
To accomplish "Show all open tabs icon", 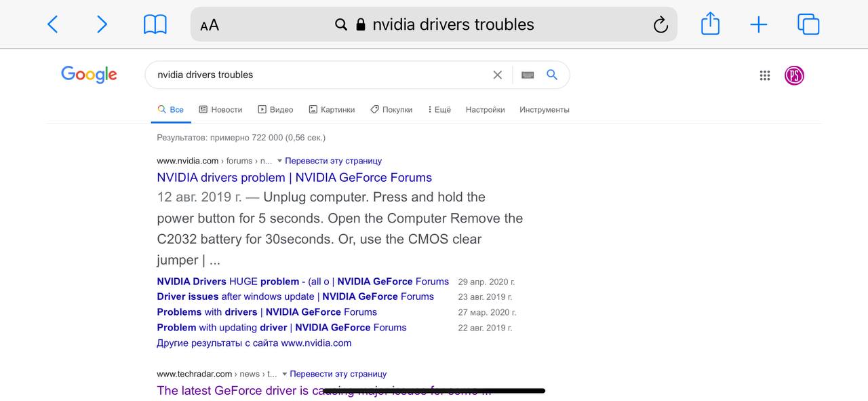I will pos(808,24).
